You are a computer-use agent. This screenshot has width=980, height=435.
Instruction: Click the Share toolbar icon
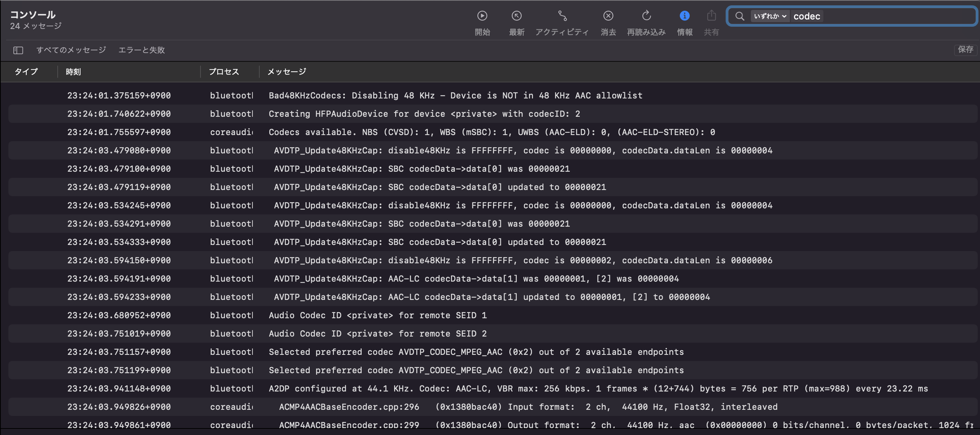[x=711, y=16]
